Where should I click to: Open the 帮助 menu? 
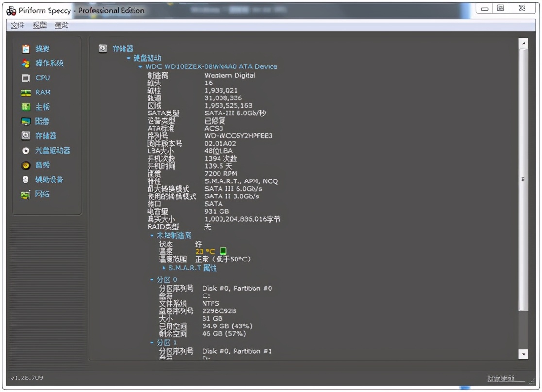(62, 25)
